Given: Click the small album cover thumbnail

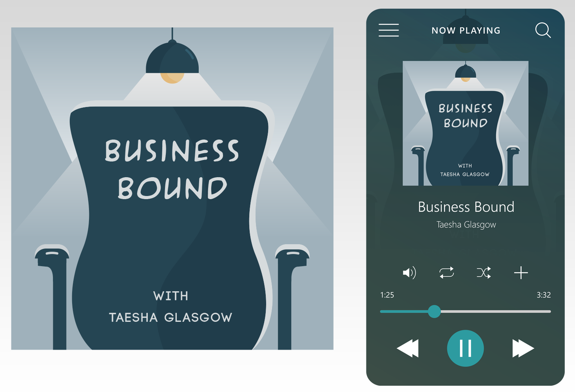Looking at the screenshot, I should pyautogui.click(x=466, y=123).
